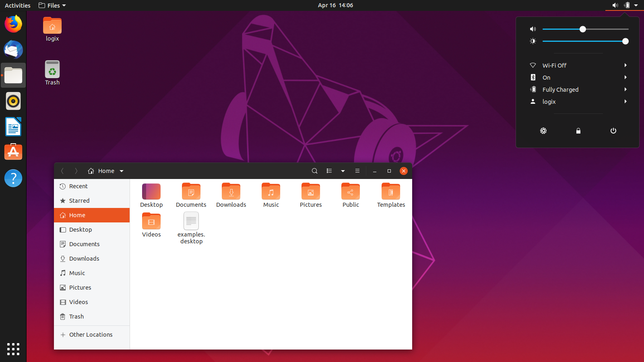This screenshot has width=644, height=362.
Task: Launch Firefox from the dock
Action: pos(13,24)
